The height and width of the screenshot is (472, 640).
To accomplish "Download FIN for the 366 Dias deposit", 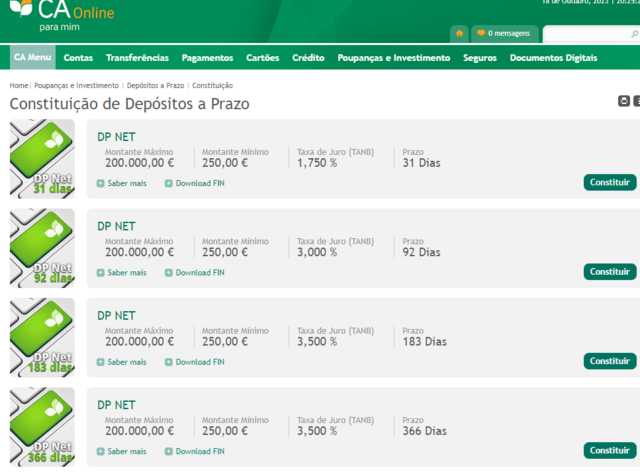I will pos(195,452).
